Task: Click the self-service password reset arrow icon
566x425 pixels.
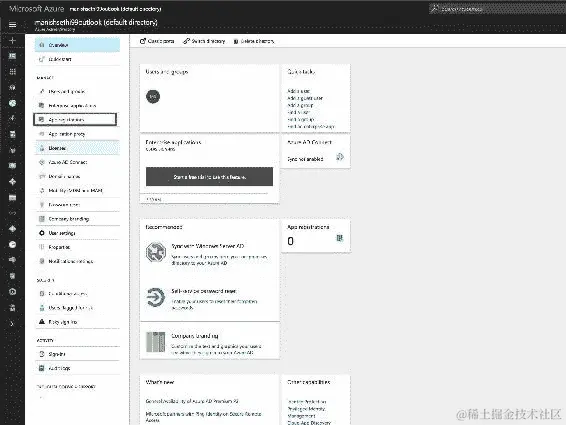Action: pos(156,297)
